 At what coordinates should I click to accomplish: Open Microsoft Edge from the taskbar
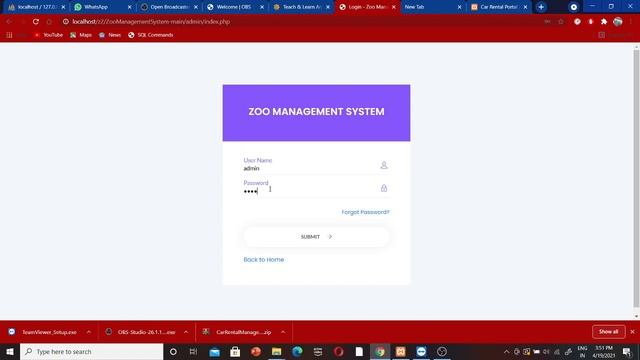pyautogui.click(x=297, y=351)
